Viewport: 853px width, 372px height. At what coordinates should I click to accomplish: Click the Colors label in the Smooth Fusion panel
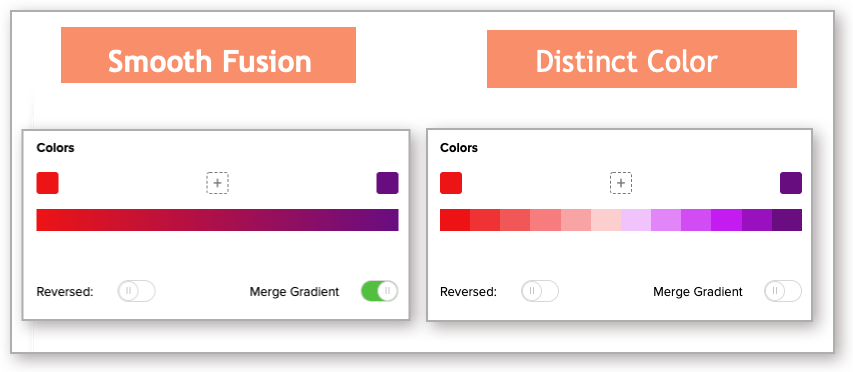tap(55, 147)
